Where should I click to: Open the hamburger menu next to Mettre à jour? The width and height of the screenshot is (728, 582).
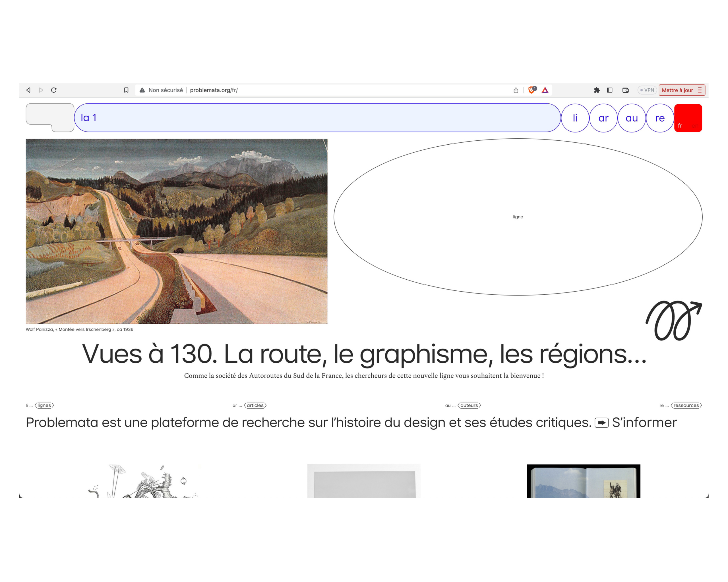tap(700, 90)
